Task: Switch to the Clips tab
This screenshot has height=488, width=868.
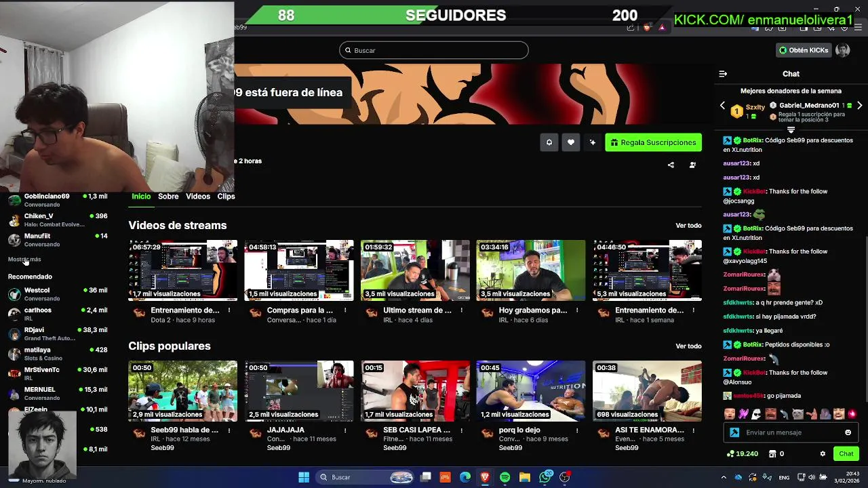Action: (226, 197)
